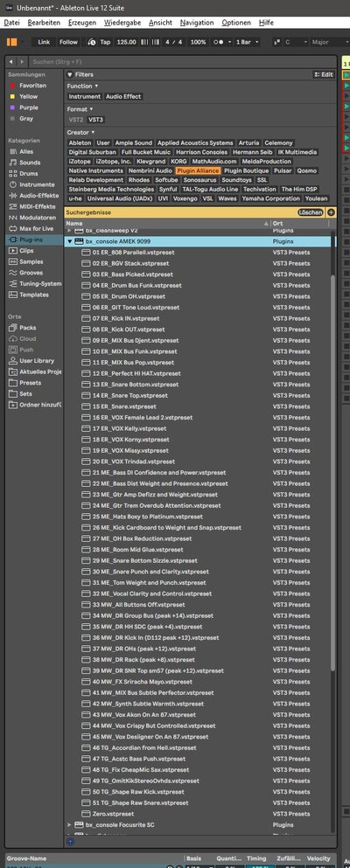The width and height of the screenshot is (350, 868).
Task: Click Löschen to clear search results
Action: point(310,212)
